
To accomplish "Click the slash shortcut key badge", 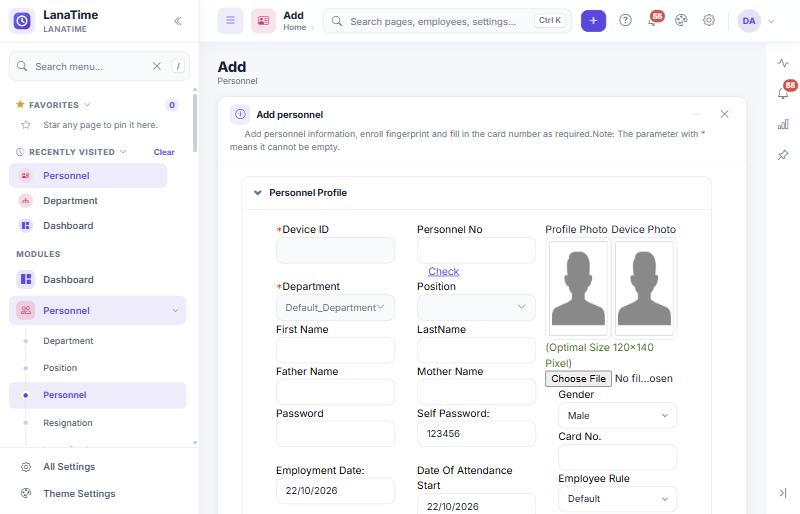I will 178,66.
